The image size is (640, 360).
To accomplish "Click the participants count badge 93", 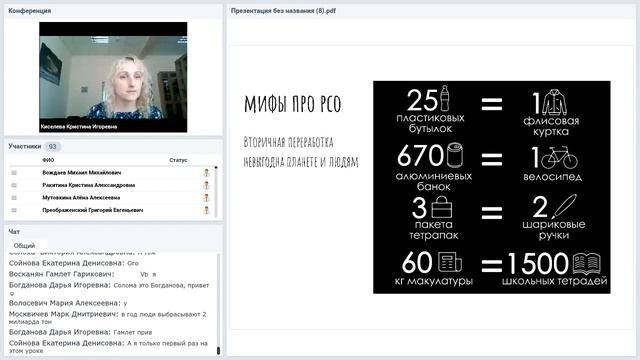I will (52, 147).
